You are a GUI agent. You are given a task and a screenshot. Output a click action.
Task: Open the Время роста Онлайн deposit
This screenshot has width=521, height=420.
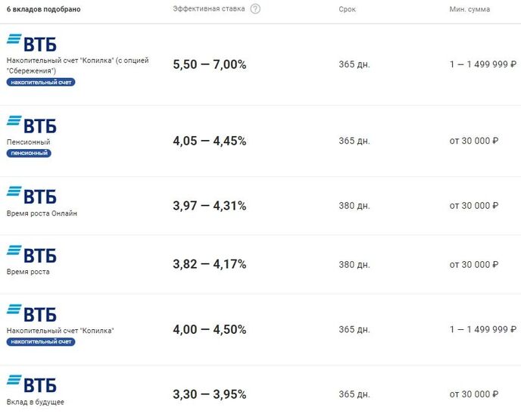42,213
